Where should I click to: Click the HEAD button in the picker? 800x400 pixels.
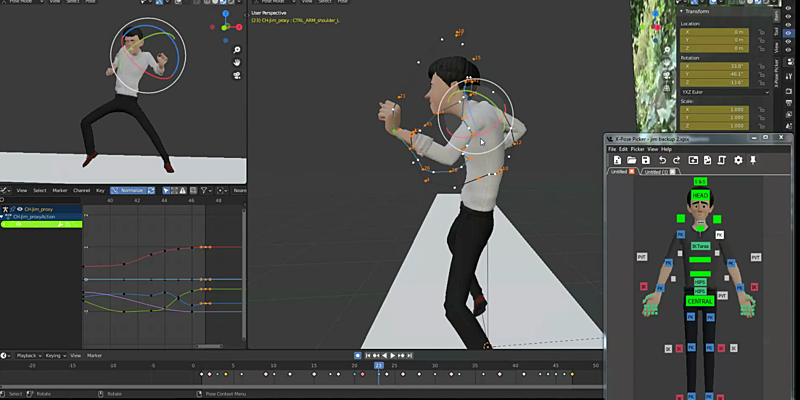click(x=700, y=195)
